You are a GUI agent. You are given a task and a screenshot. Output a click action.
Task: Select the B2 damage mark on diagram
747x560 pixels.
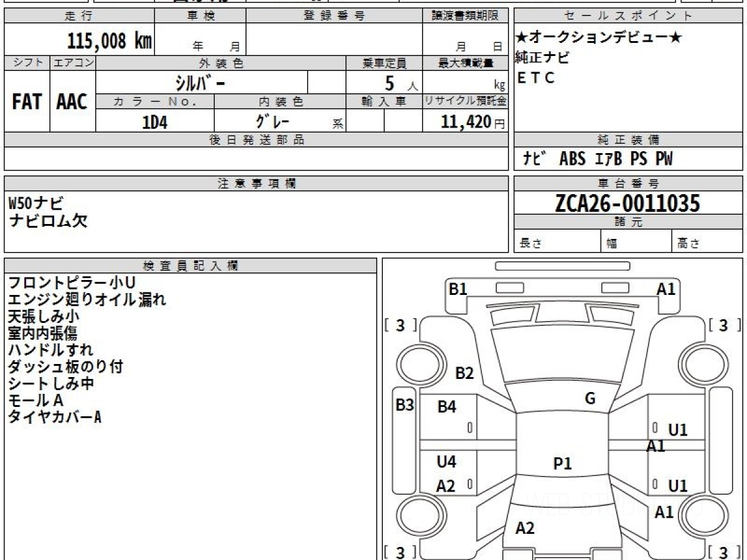[465, 373]
